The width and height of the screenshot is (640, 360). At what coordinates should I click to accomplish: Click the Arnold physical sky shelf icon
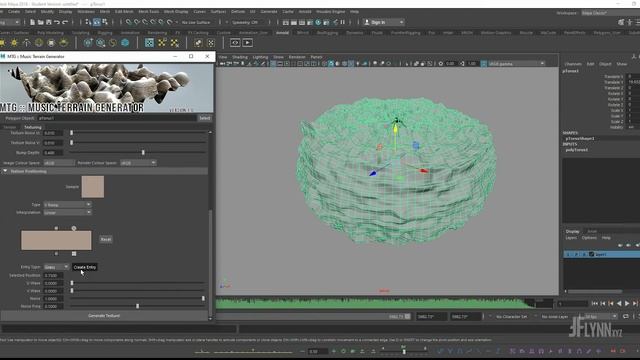(64, 42)
